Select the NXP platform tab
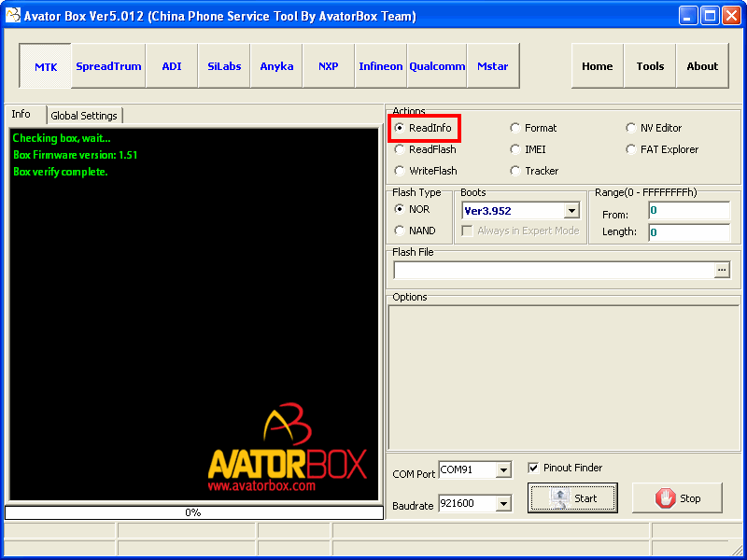This screenshot has width=747, height=560. [329, 65]
